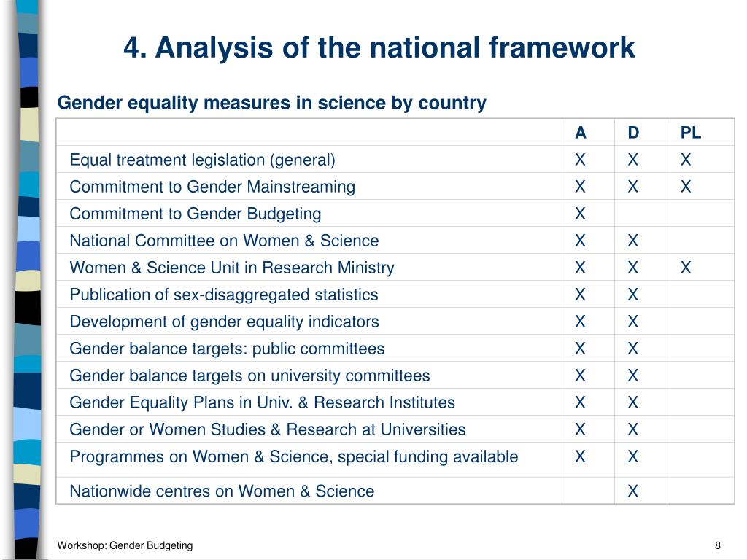Image resolution: width=747 pixels, height=560 pixels.
Task: Select the Equal treatment legislation (general) row label
Action: click(x=203, y=160)
